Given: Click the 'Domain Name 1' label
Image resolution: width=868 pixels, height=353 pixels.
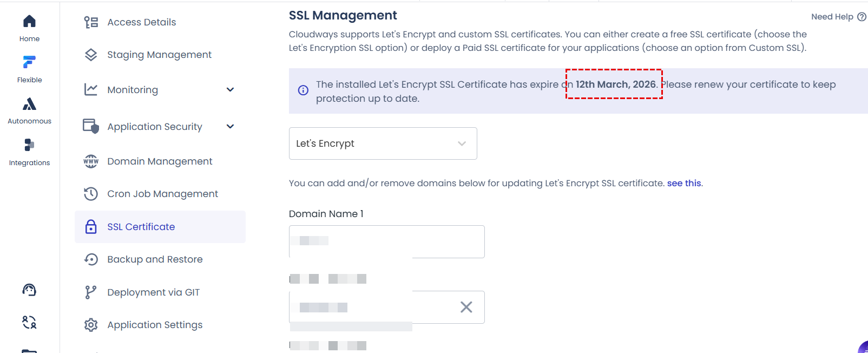Looking at the screenshot, I should click(x=326, y=214).
